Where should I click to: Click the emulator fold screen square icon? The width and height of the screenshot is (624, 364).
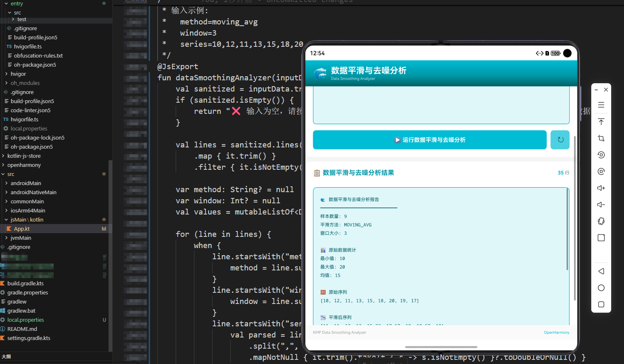coord(601,238)
